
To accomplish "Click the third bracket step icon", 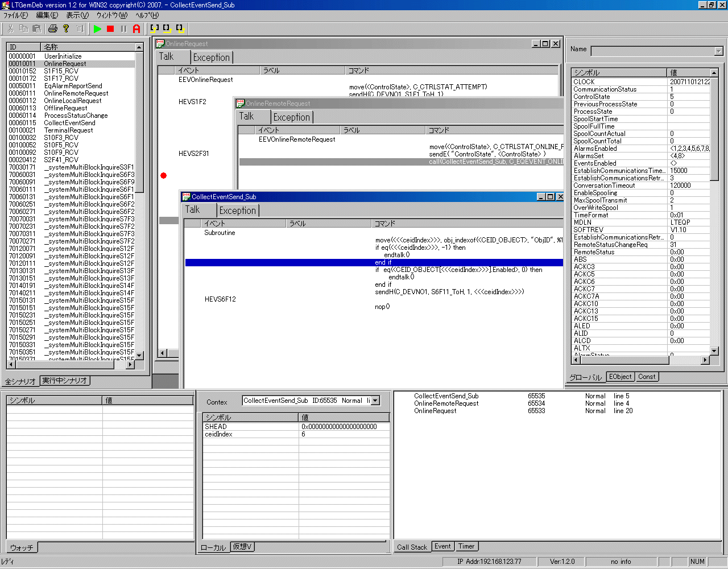I will point(180,28).
